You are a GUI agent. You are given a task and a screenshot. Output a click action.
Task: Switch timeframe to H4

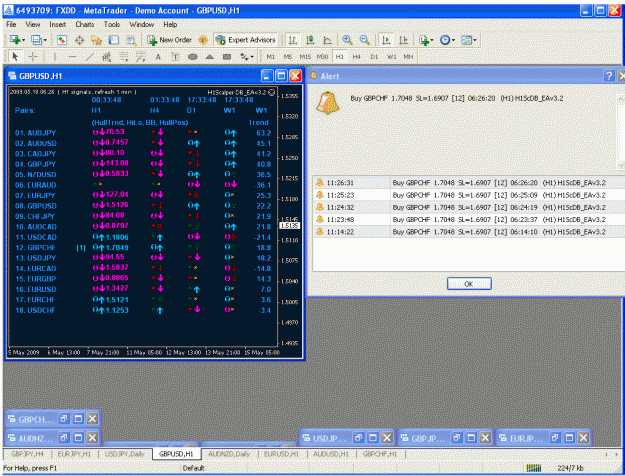pyautogui.click(x=356, y=57)
